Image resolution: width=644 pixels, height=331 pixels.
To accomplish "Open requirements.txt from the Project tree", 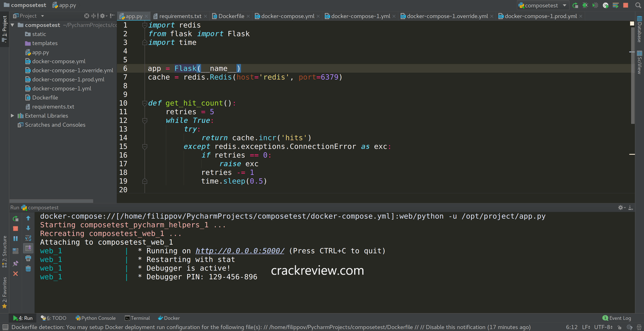I will coord(51,106).
